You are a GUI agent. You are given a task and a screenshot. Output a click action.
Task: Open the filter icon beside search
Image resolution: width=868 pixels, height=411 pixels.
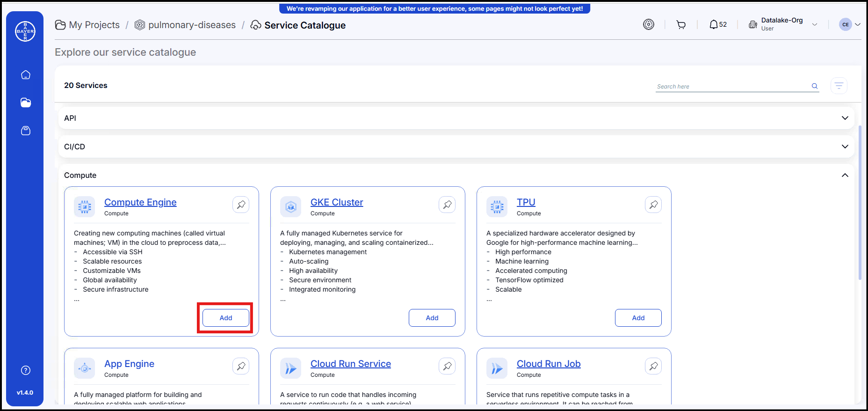(839, 86)
